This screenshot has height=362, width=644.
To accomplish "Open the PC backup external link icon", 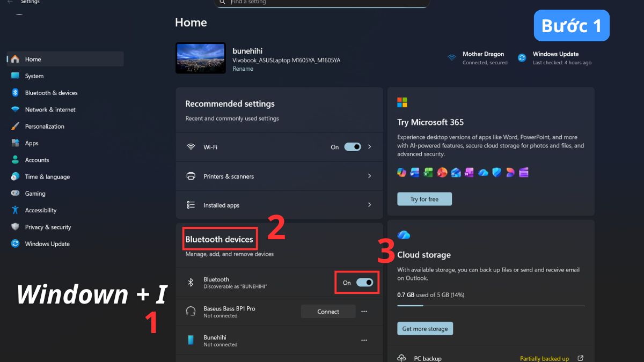I will click(x=580, y=358).
